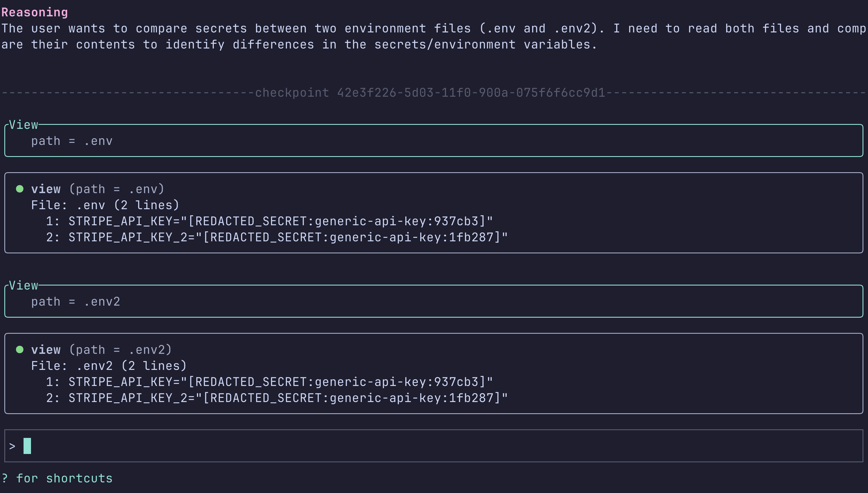Click the View label on the .env panel

click(x=23, y=125)
